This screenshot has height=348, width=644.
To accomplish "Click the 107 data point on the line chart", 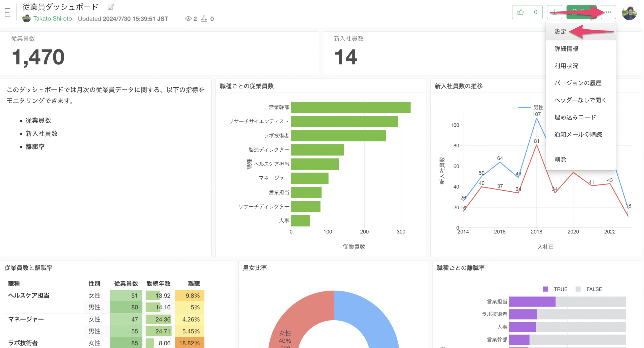I will pyautogui.click(x=537, y=118).
